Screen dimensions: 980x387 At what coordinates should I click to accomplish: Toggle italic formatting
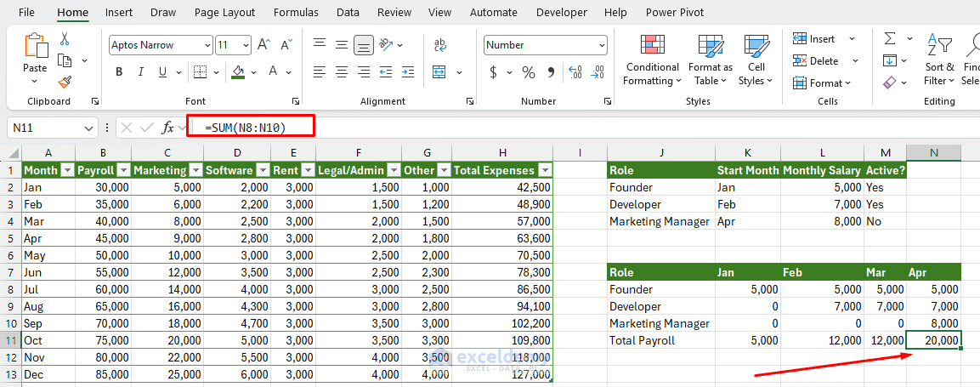click(140, 72)
